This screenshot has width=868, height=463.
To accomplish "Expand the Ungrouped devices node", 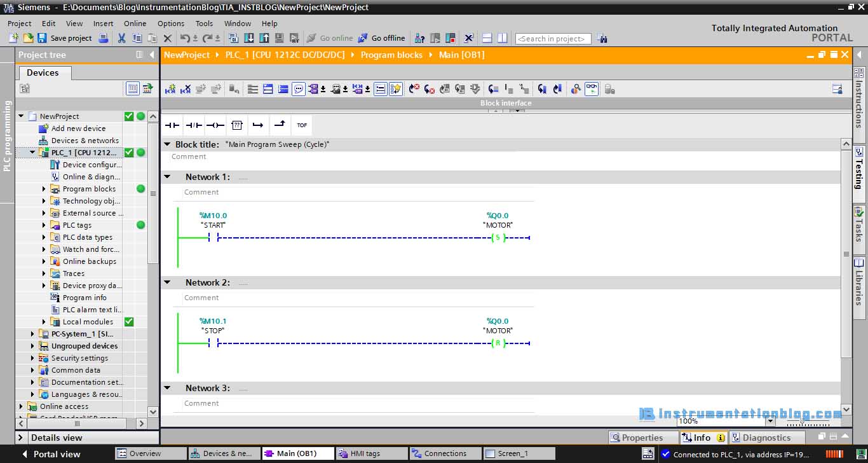I will pos(32,346).
